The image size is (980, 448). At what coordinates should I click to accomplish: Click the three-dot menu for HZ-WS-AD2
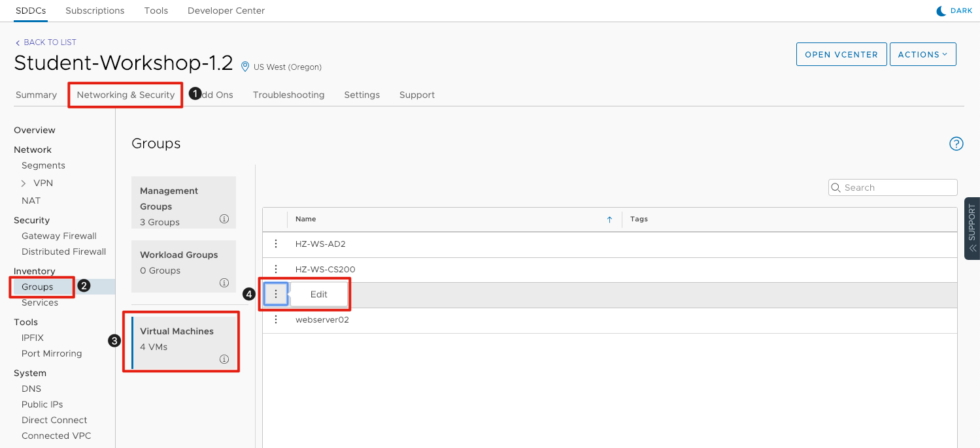276,244
